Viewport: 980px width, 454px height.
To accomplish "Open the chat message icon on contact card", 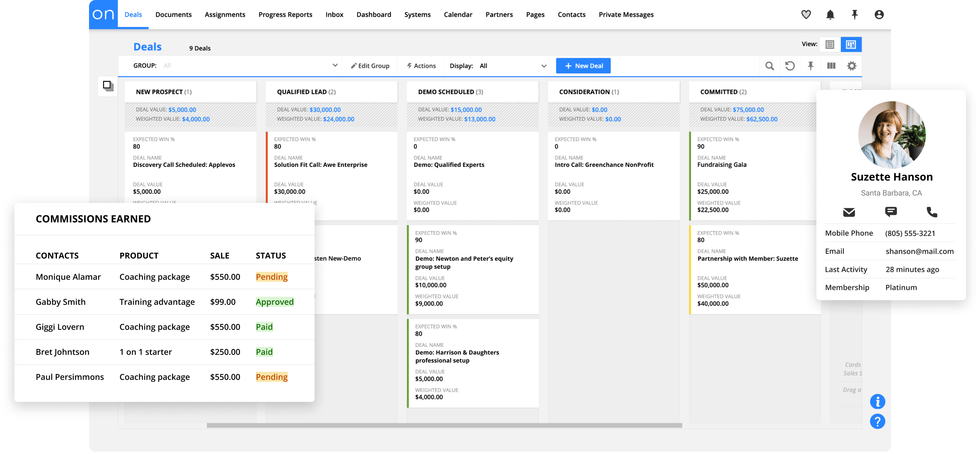I will click(x=891, y=213).
